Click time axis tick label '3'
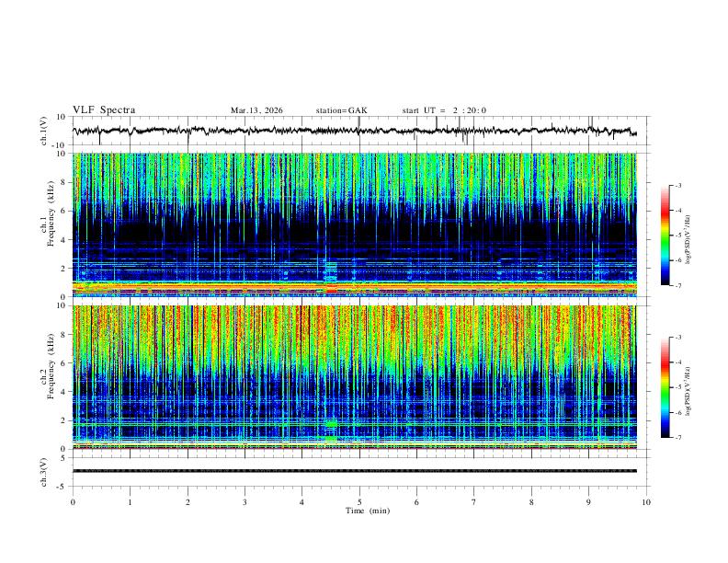 tap(245, 502)
